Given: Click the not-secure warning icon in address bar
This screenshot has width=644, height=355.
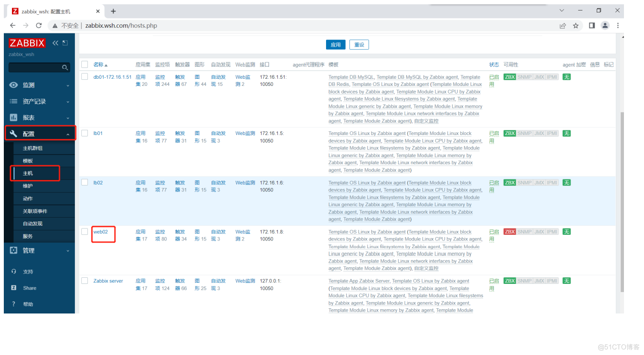Looking at the screenshot, I should coord(55,26).
